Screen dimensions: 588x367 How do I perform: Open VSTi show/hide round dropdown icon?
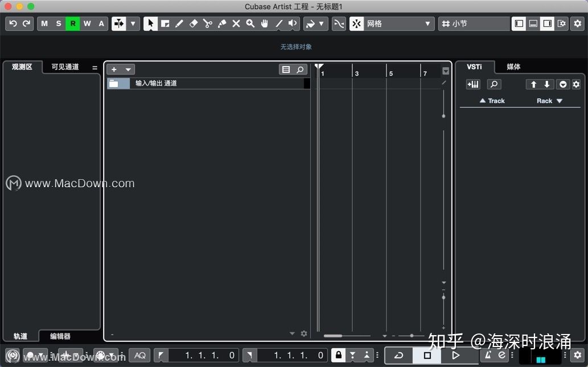(x=563, y=84)
